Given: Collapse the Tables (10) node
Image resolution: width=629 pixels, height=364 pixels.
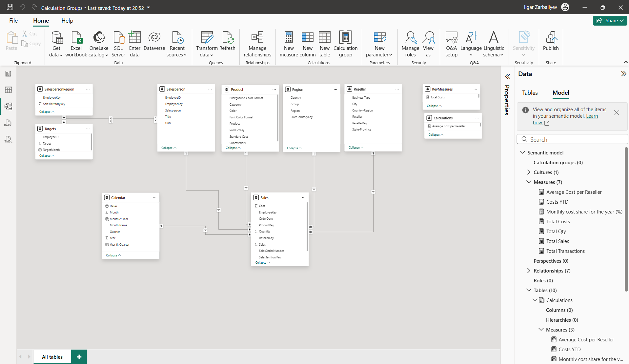Looking at the screenshot, I should click(529, 290).
